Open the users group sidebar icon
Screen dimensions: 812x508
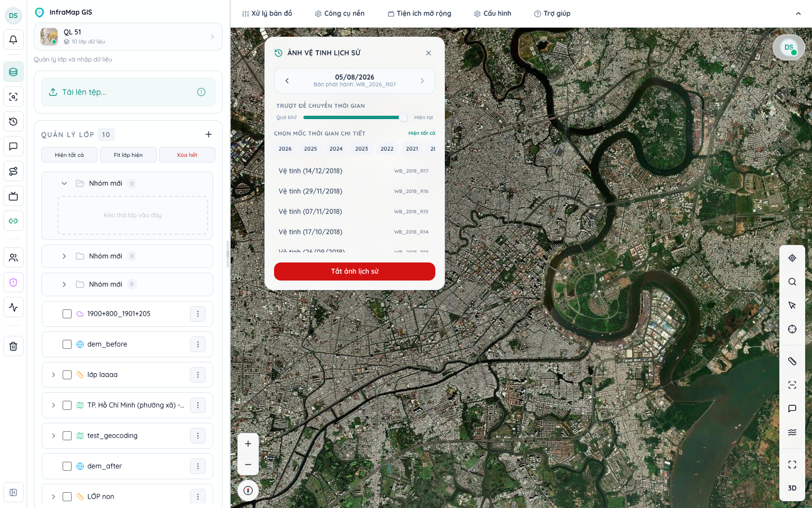point(14,258)
